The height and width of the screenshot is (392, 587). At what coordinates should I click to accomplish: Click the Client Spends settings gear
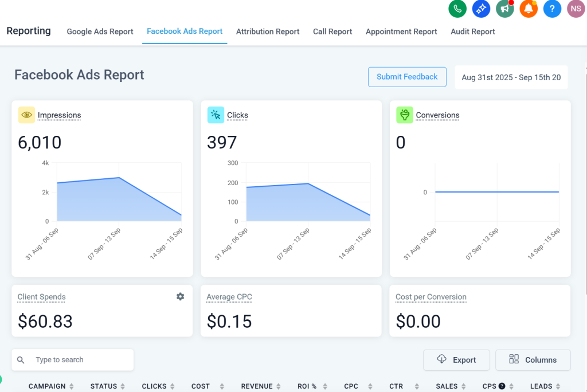click(180, 296)
